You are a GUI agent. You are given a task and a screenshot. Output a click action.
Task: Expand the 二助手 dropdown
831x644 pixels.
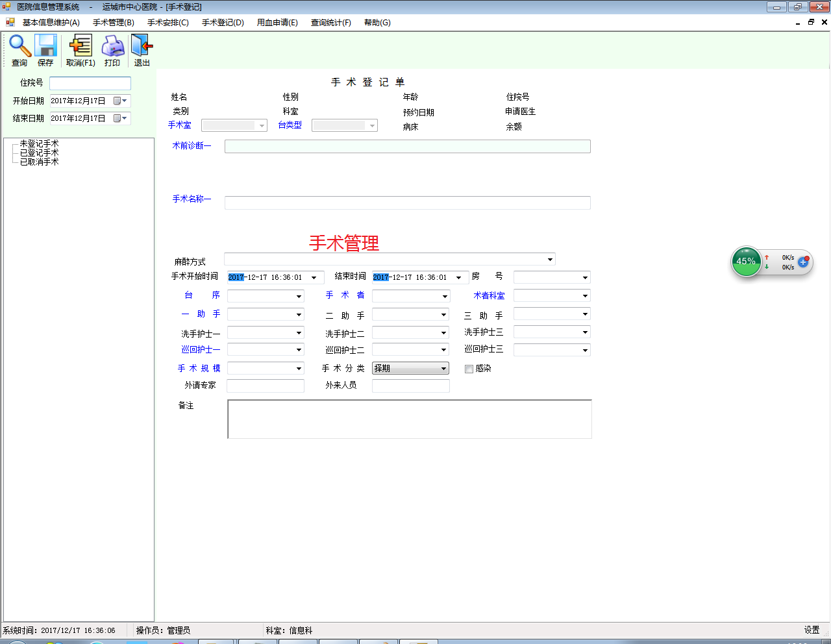[x=444, y=314]
